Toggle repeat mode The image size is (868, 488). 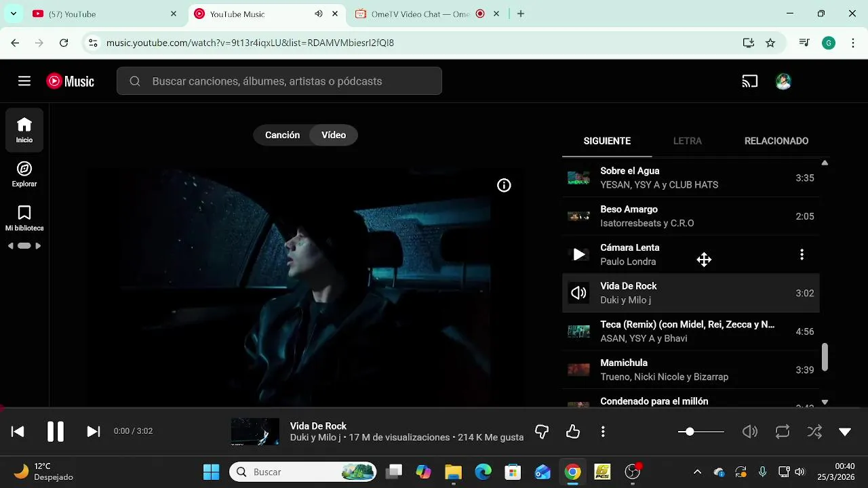coord(783,432)
